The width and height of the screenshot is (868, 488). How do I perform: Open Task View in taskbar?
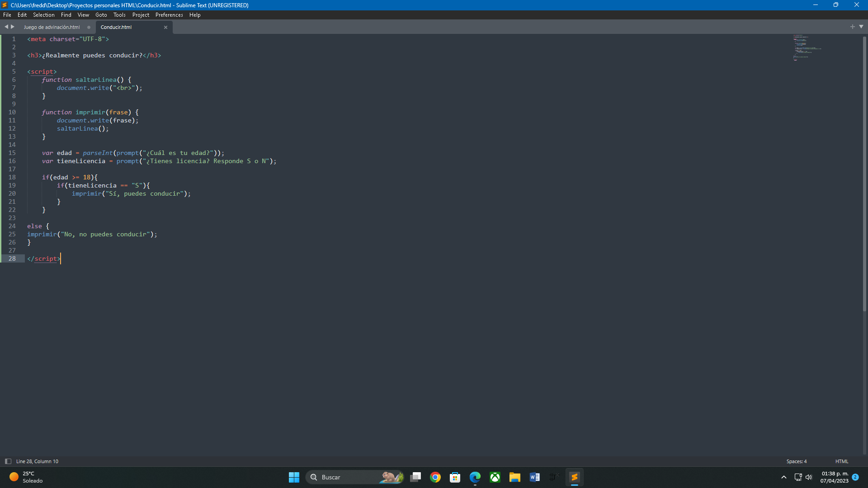[415, 477]
